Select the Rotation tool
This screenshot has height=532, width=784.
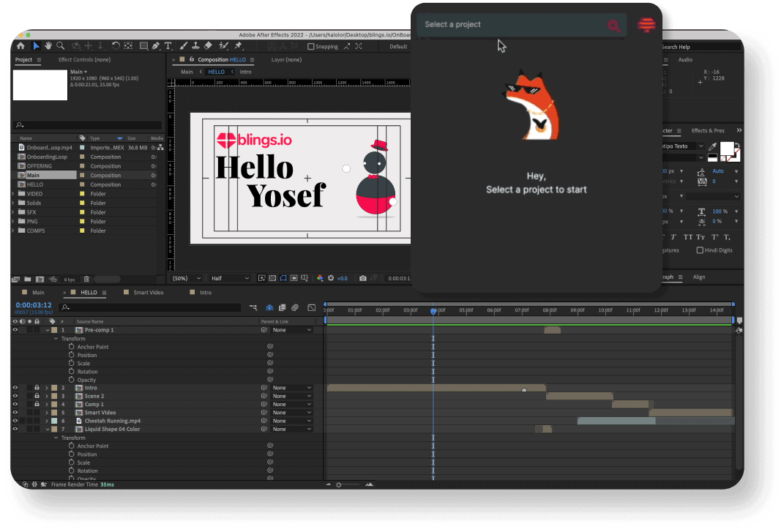point(116,46)
